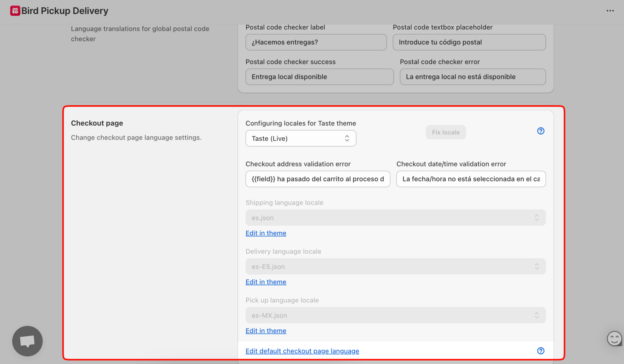Open Delivery language locale es-ES.json dropdown
The image size is (624, 364).
point(395,267)
